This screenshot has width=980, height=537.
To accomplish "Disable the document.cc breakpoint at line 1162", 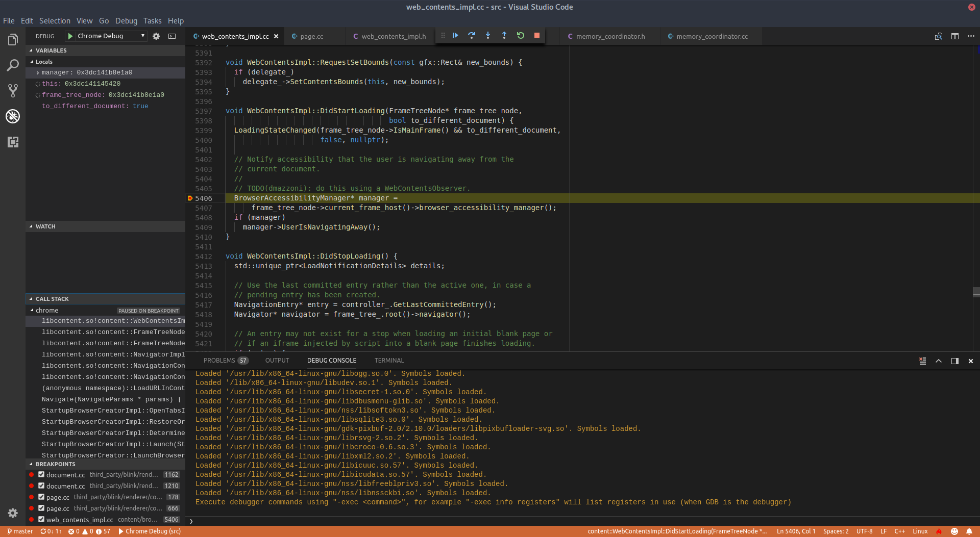I will pos(41,474).
